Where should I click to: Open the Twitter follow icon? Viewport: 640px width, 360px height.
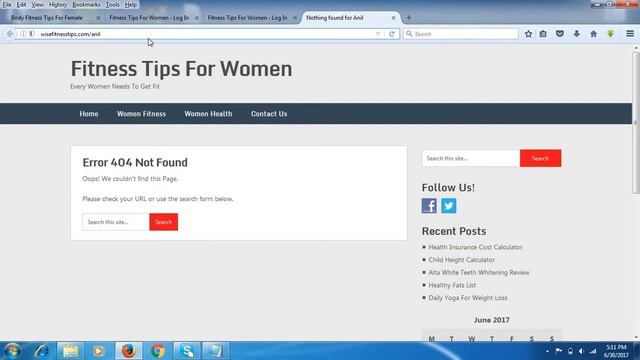point(449,206)
